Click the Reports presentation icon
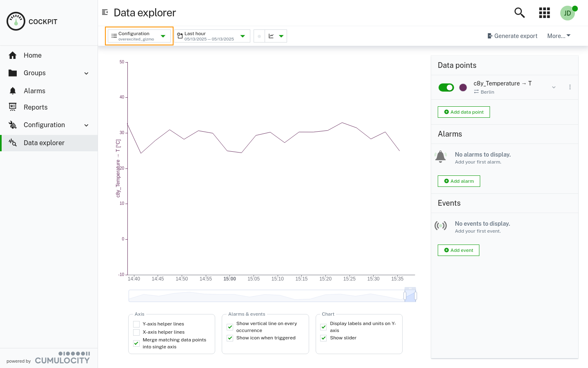The image size is (588, 368). [x=13, y=107]
